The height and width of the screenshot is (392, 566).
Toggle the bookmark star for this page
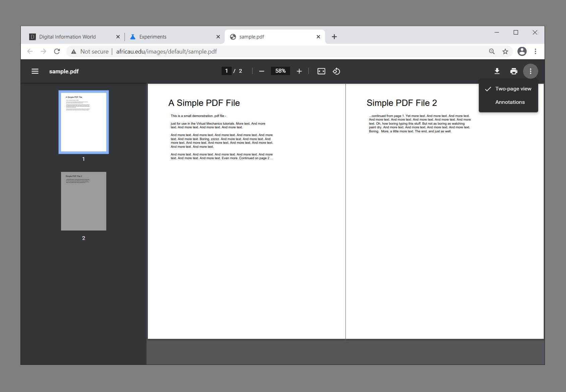(x=505, y=51)
